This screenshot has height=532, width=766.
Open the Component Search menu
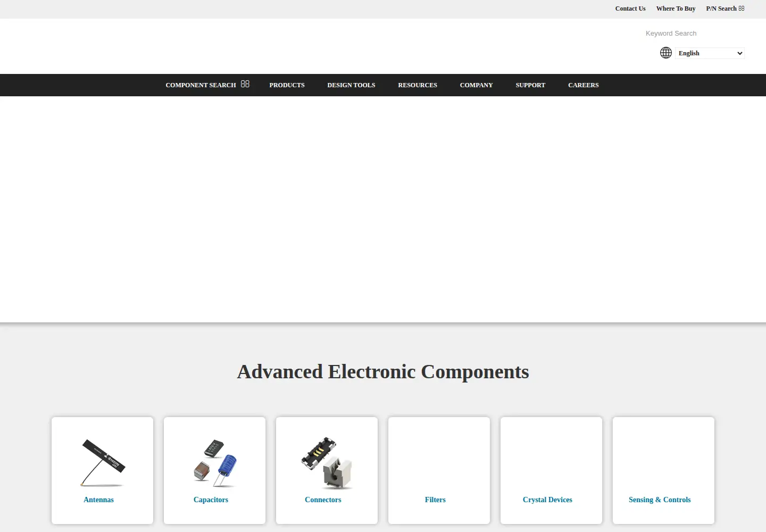(x=201, y=85)
